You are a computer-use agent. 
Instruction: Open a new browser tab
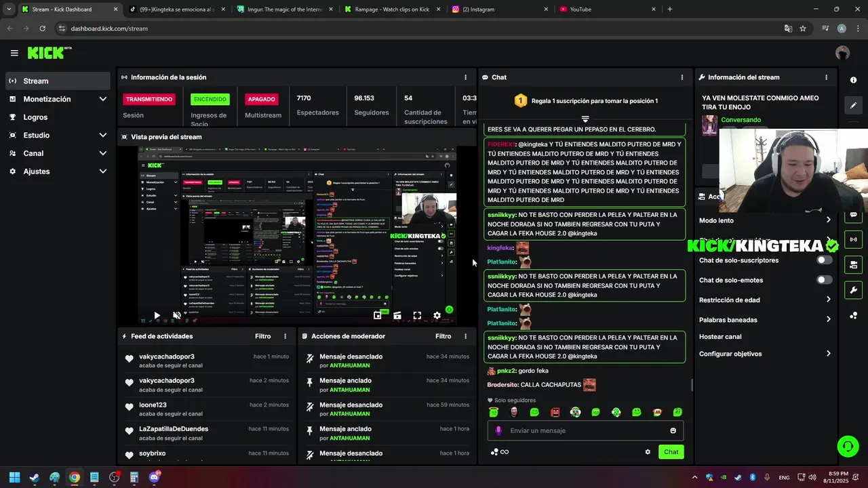pos(670,9)
